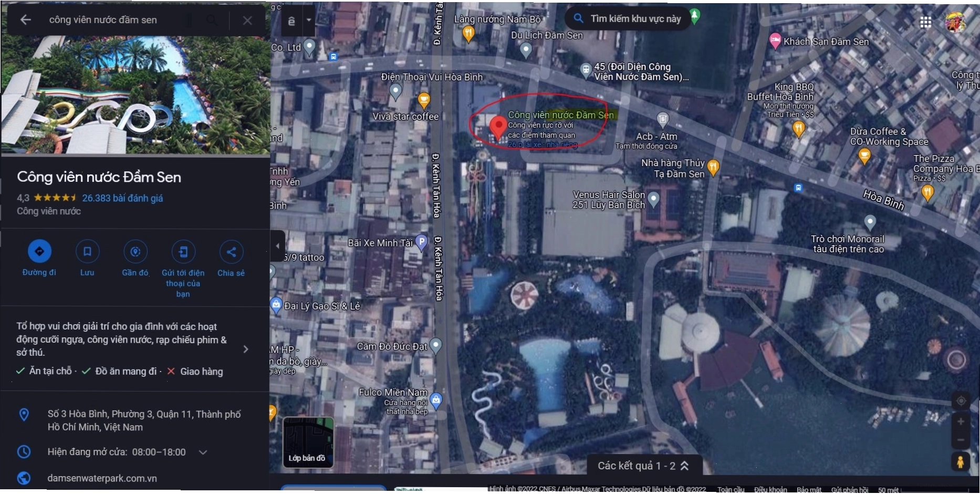Collapse the side panel
980x494 pixels.
click(277, 245)
